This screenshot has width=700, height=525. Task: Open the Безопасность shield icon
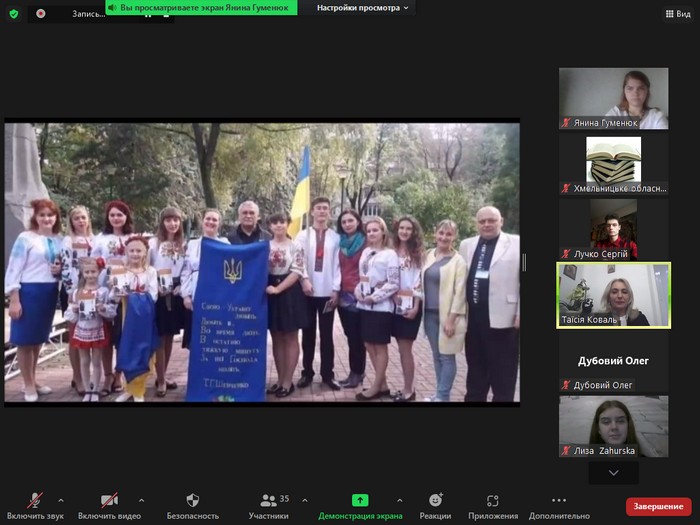pos(193,500)
